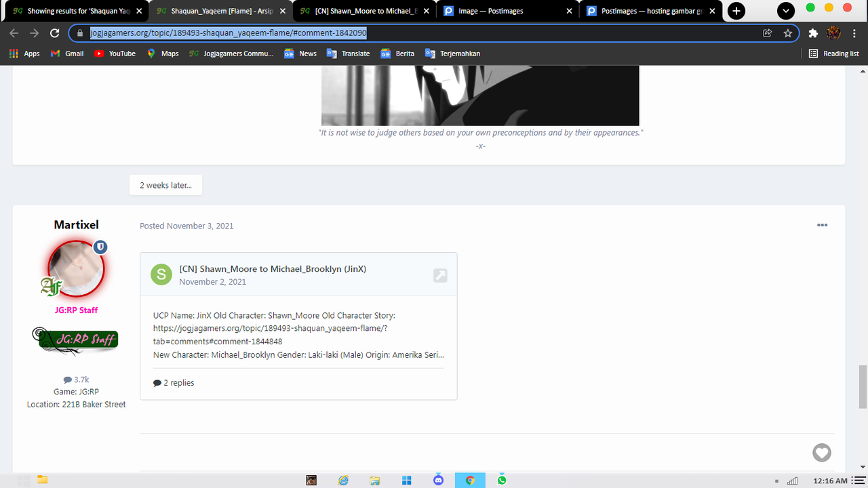Open Internet Explorer in taskbar

344,480
